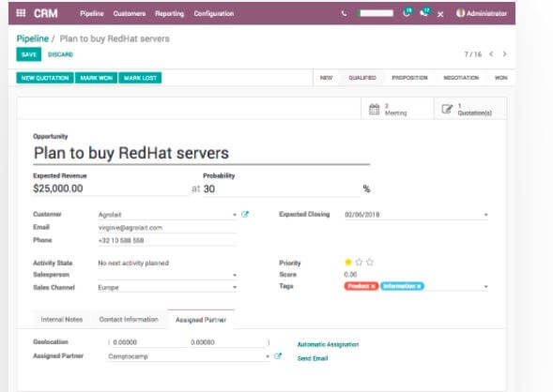Set stage to New
The image size is (553, 392).
(326, 78)
